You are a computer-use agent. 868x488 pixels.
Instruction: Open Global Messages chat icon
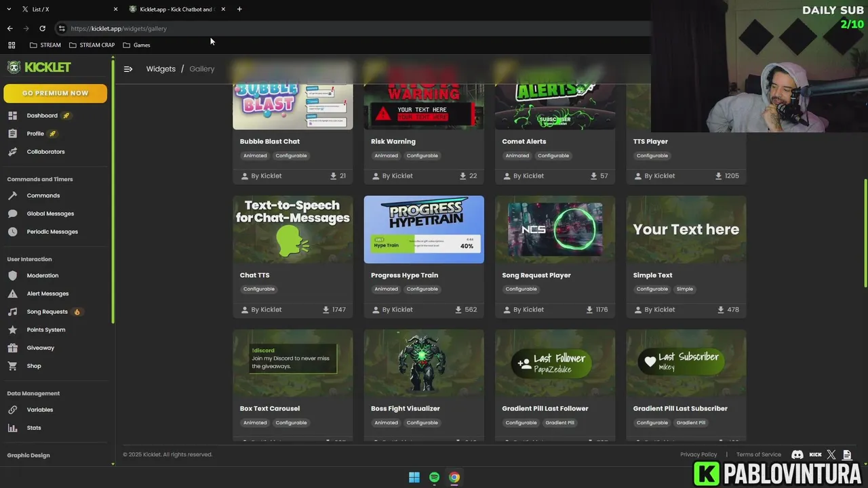click(12, 213)
